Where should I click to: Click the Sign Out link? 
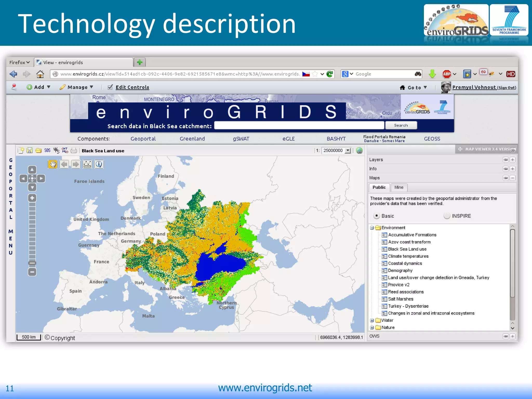pos(507,88)
